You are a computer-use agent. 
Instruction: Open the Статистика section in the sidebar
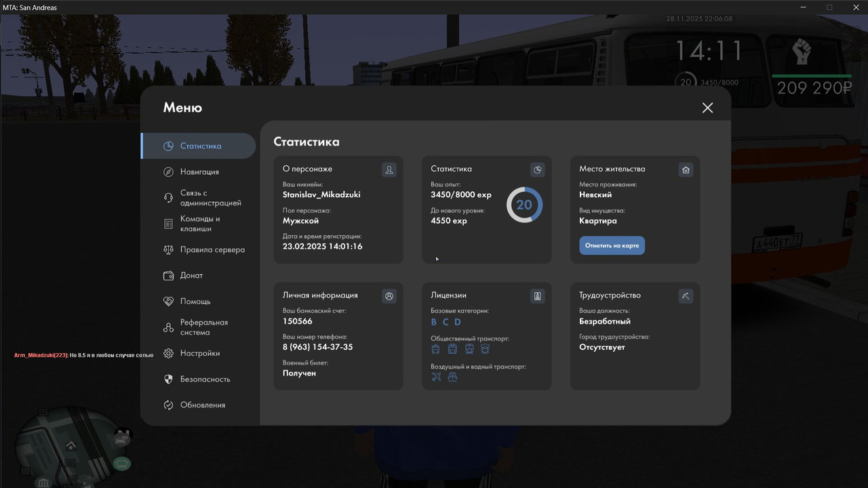(x=199, y=146)
